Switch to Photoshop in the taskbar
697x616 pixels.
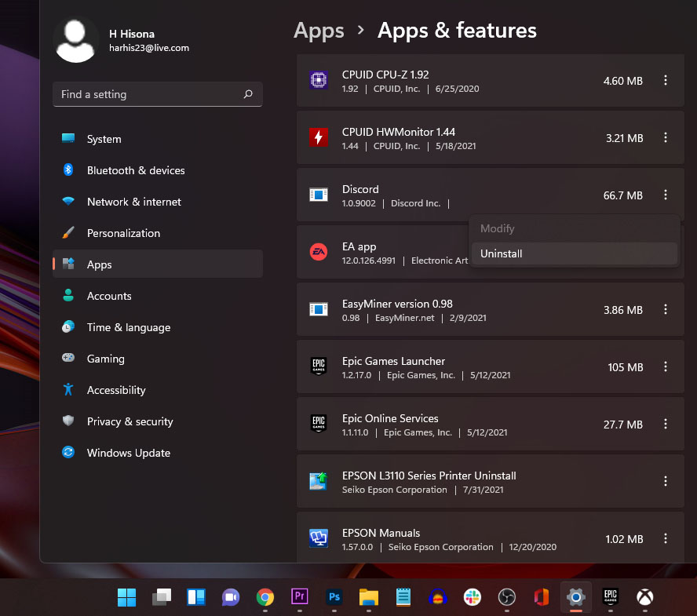tap(334, 597)
